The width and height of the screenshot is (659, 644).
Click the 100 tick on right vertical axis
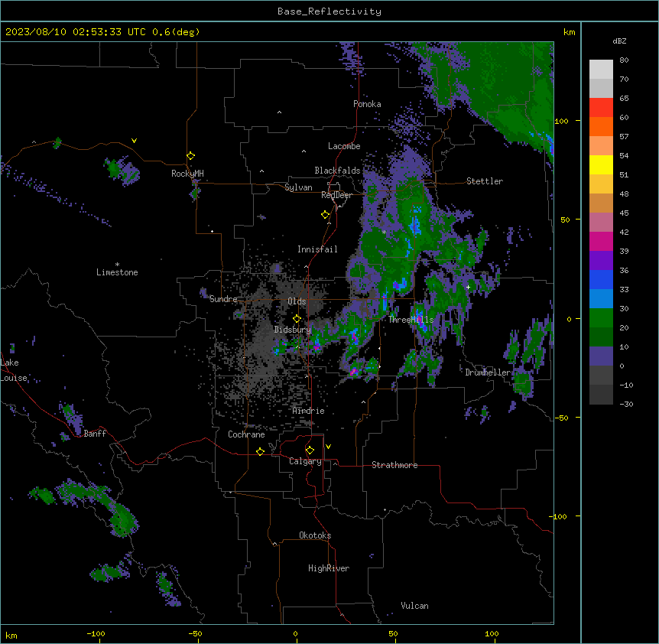[561, 121]
